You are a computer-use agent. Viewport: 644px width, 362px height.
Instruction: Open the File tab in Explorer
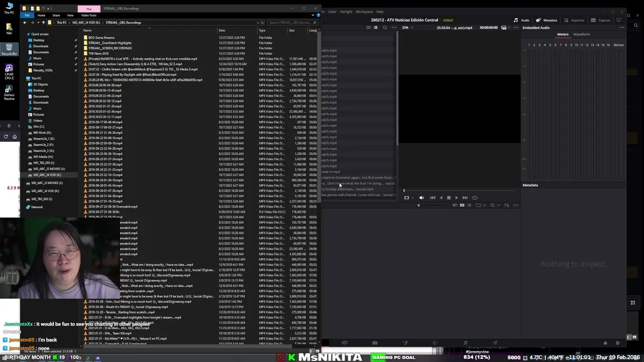tap(27, 15)
